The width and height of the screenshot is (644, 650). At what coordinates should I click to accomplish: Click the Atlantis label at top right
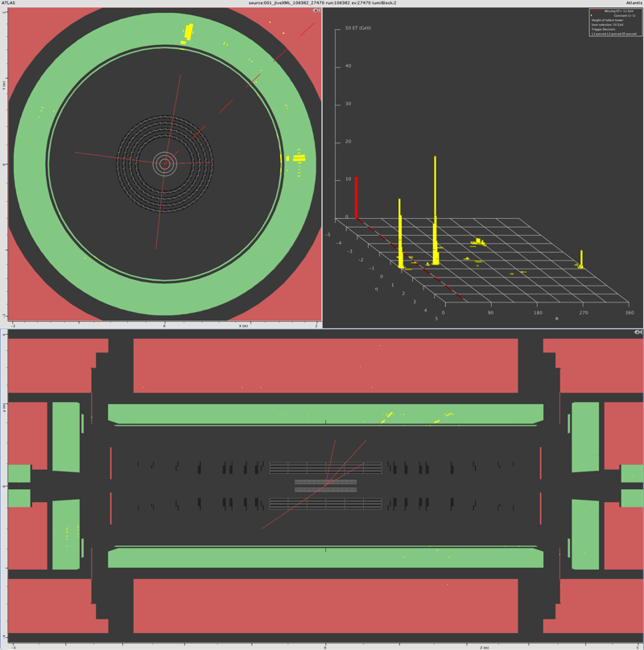[634, 3]
